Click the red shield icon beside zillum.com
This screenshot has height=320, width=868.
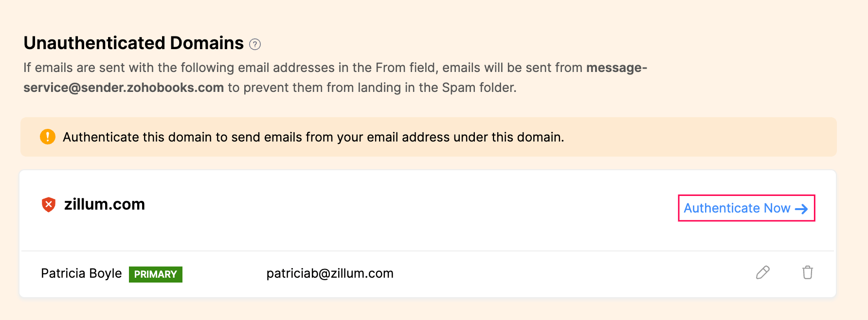point(49,205)
